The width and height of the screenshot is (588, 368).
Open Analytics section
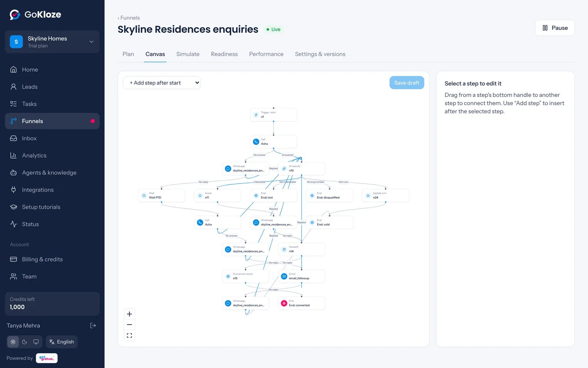[x=52, y=155]
